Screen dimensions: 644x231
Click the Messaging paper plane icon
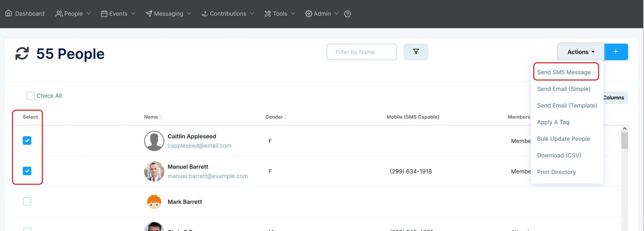(149, 13)
